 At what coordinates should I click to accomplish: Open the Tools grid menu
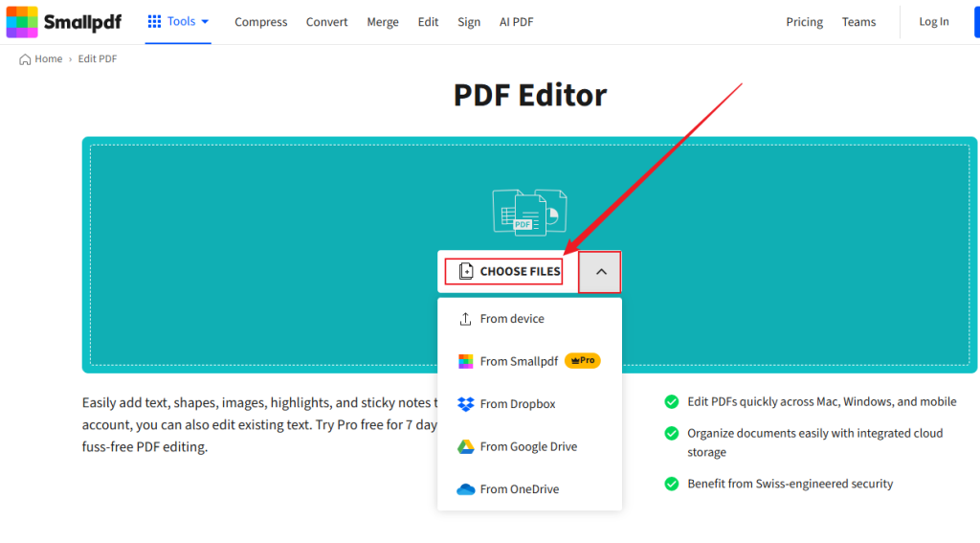178,21
